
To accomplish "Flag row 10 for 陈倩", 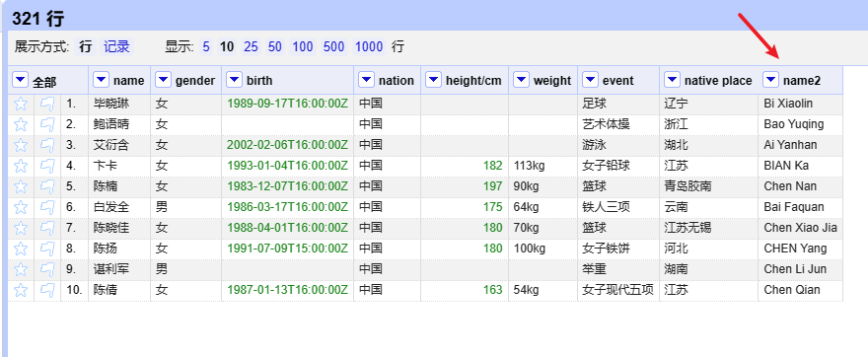I will [x=48, y=290].
